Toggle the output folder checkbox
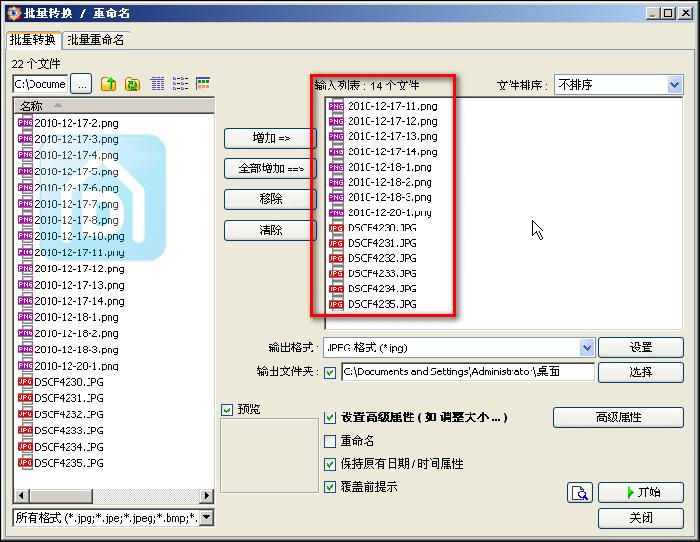This screenshot has height=542, width=700. pos(330,372)
